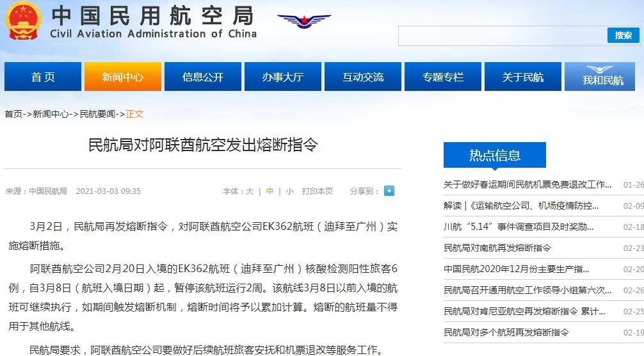Open the 首页 home menu tab
The width and height of the screenshot is (644, 356).
pos(43,77)
